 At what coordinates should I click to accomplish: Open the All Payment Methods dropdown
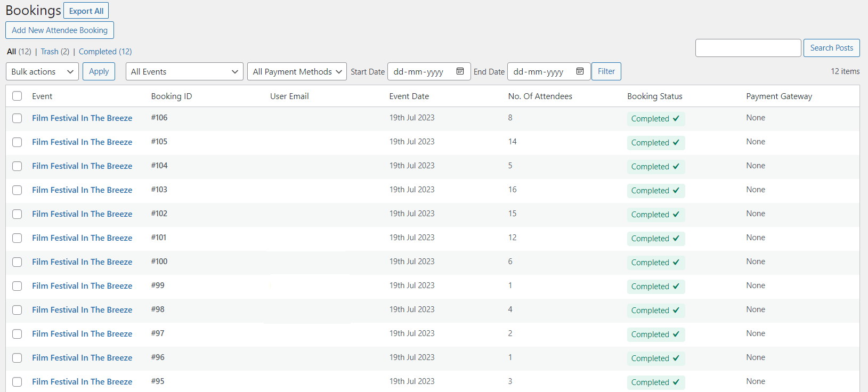(297, 71)
